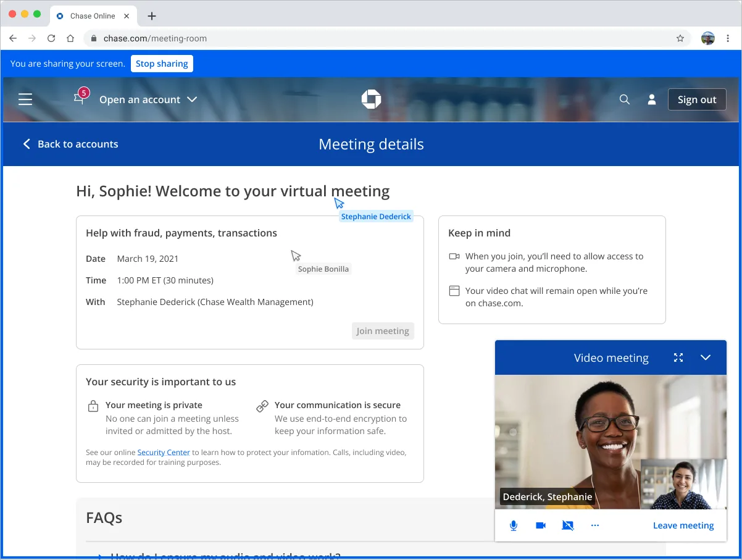Expand video meeting to full screen
The image size is (742, 560).
(678, 357)
